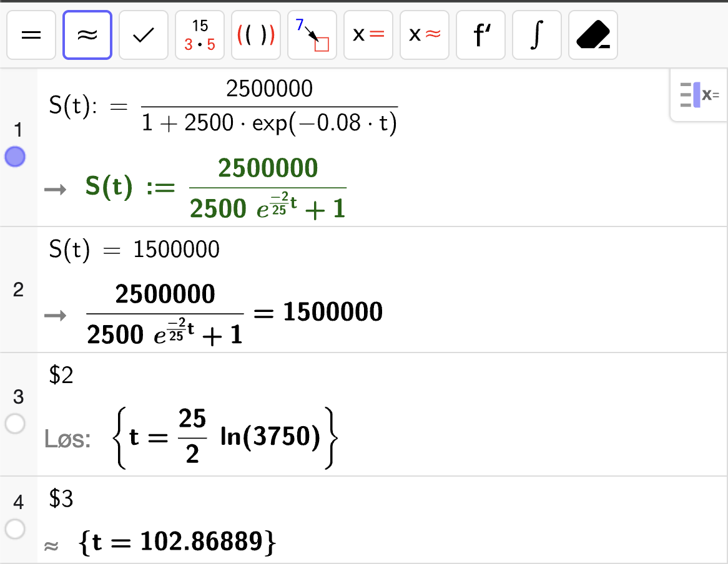Toggle the visibility circle of row 3

(x=15, y=424)
